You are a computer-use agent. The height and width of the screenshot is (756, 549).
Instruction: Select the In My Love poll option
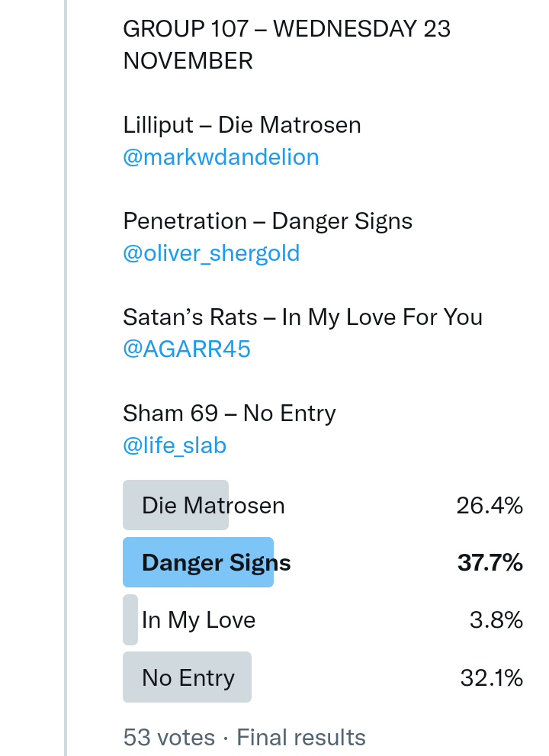[x=198, y=620]
